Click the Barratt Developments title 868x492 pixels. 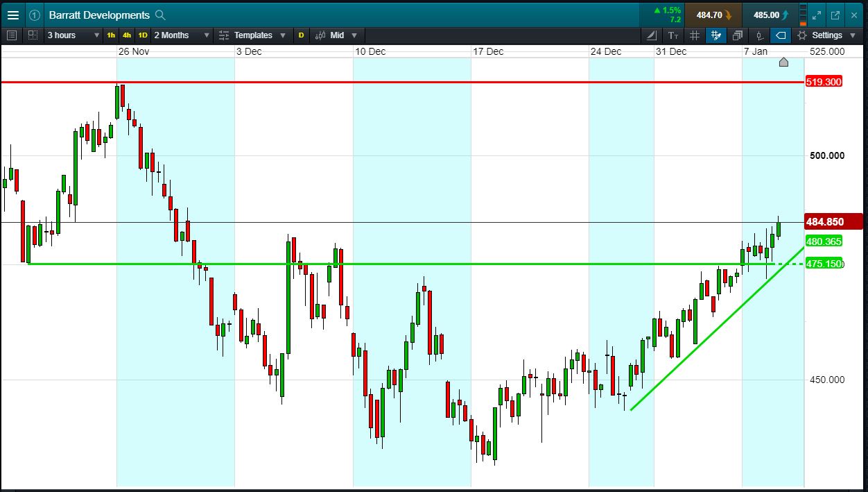click(99, 15)
